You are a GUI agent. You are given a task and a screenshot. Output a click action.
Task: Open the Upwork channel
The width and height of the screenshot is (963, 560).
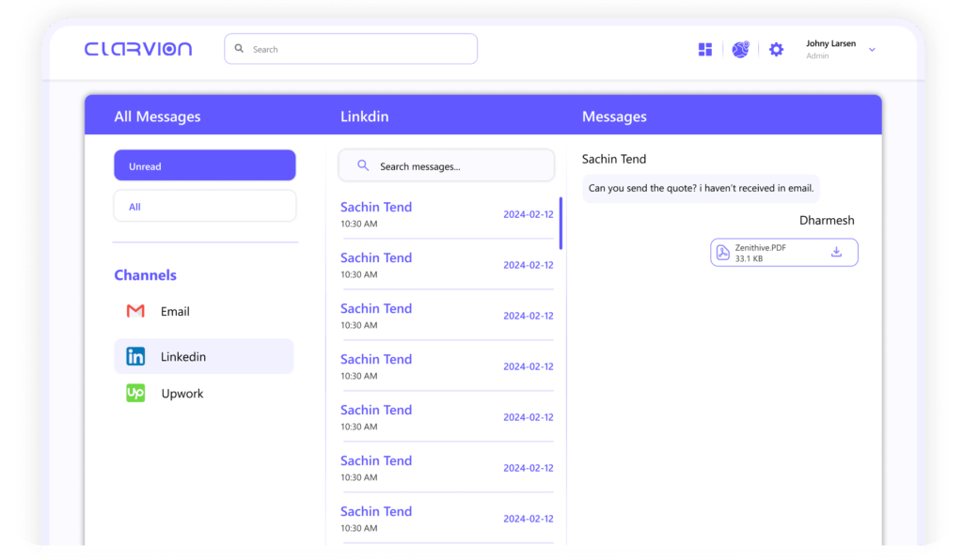182,394
